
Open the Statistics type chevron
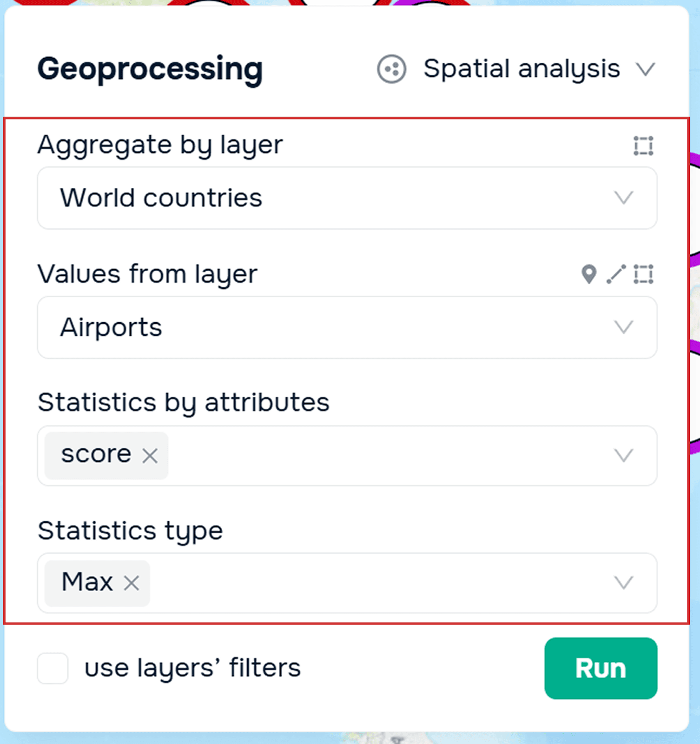tap(623, 583)
